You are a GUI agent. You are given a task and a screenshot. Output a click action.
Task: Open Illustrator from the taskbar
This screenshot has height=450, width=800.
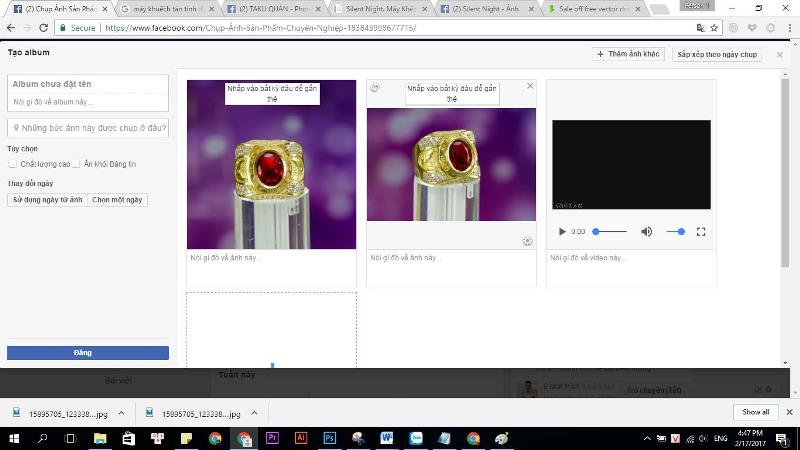click(300, 438)
